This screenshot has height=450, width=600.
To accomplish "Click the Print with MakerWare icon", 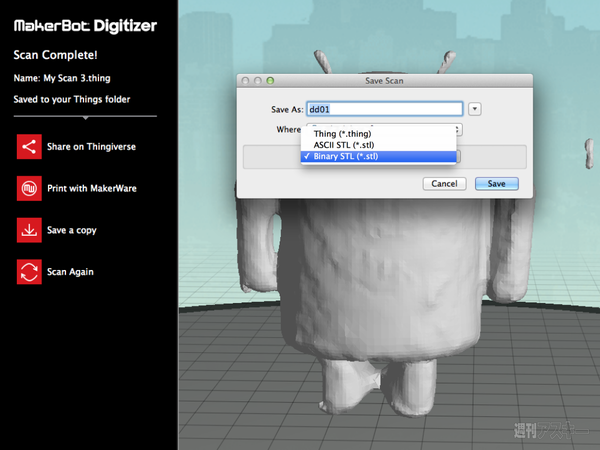I will tap(29, 188).
